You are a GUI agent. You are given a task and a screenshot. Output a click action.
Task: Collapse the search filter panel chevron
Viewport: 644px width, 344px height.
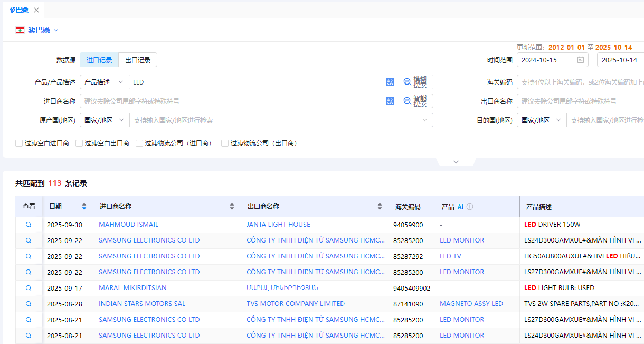[456, 162]
